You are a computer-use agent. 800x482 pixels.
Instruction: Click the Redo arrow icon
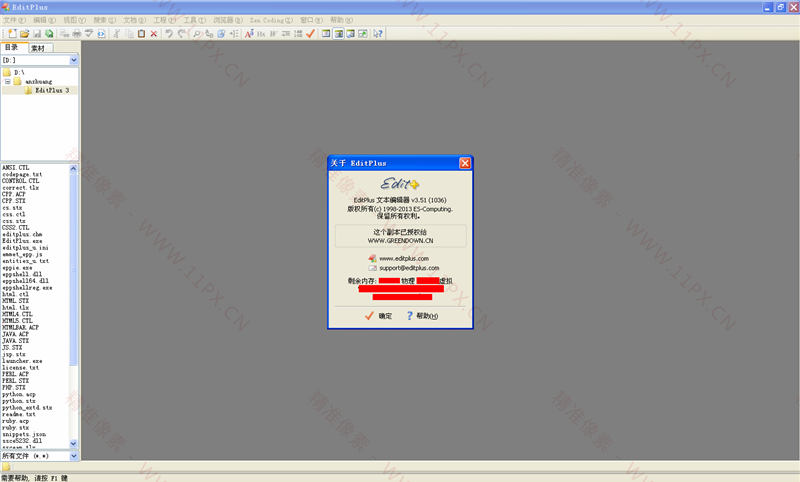tap(182, 34)
